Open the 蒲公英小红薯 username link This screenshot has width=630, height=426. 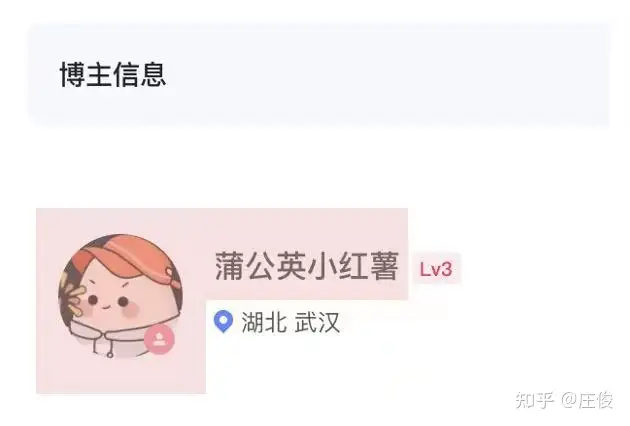tap(307, 266)
